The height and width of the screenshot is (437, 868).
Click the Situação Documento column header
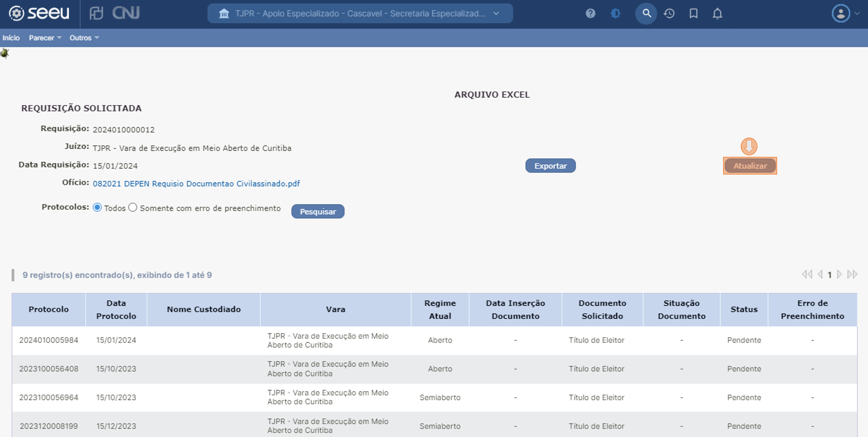click(681, 310)
